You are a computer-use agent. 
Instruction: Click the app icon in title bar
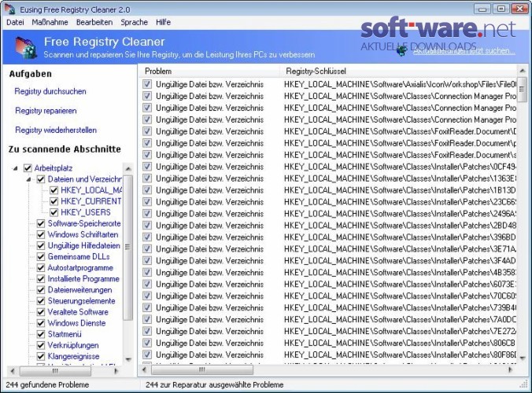(10, 9)
